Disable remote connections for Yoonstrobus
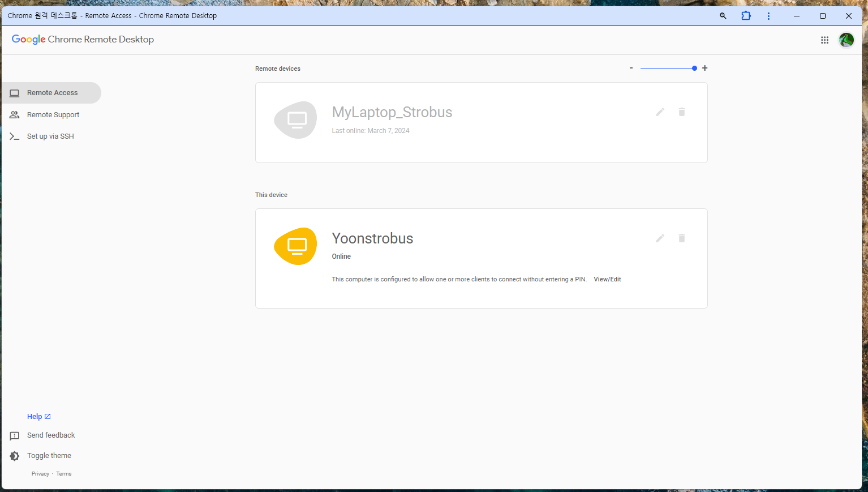 tap(682, 238)
